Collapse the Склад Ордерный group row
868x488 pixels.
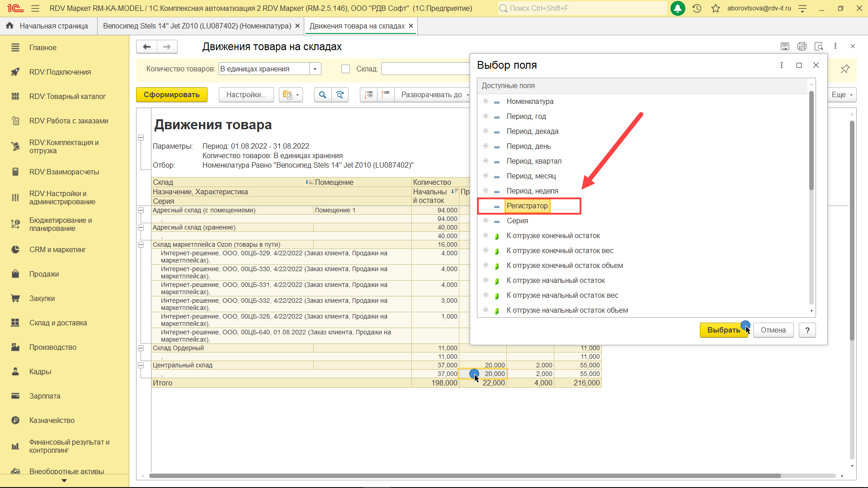click(x=141, y=348)
